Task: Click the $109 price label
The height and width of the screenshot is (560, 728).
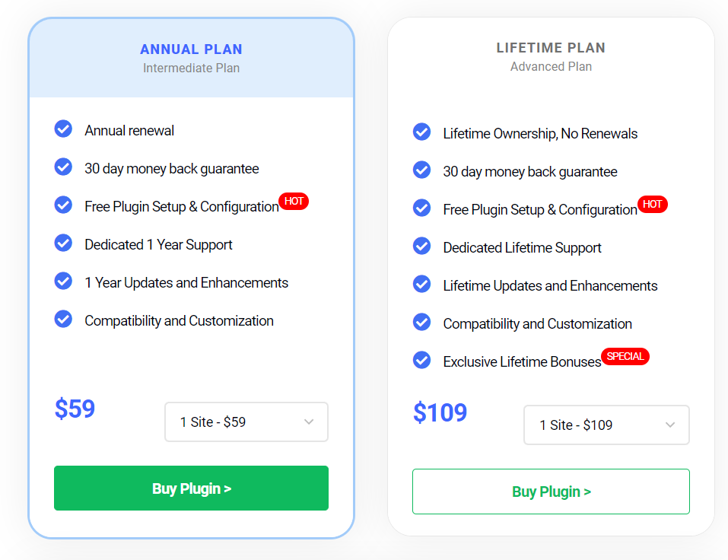Action: [x=440, y=412]
